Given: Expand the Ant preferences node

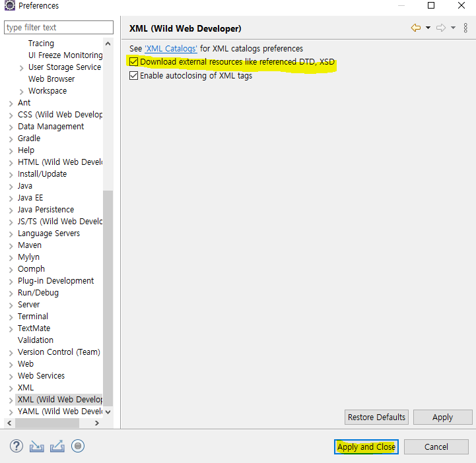Looking at the screenshot, I should [x=11, y=104].
